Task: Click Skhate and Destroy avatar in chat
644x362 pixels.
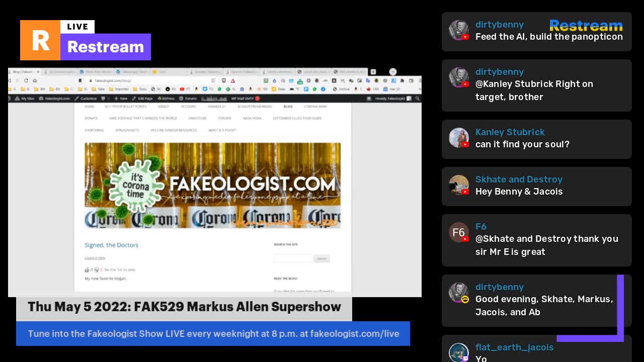Action: point(459,185)
